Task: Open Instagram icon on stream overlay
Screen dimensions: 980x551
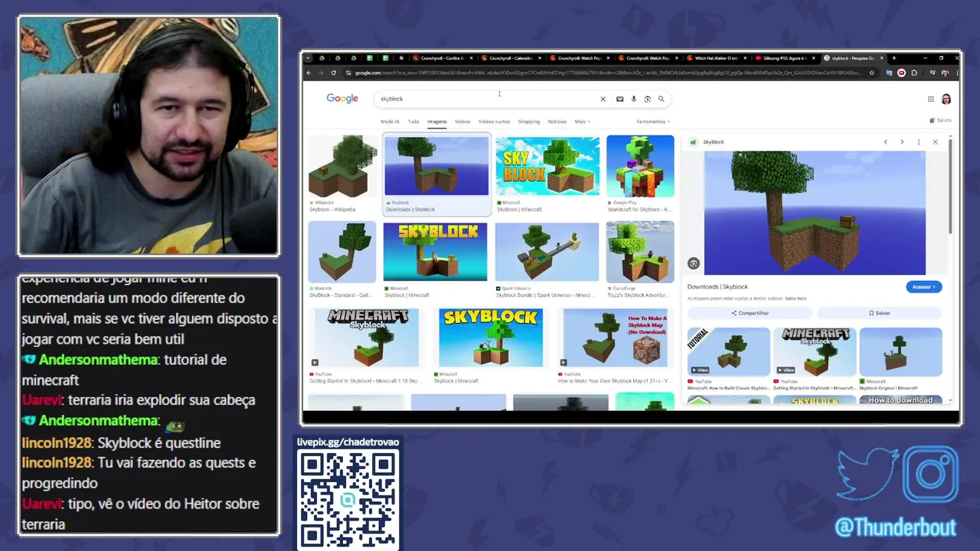Action: tap(931, 474)
